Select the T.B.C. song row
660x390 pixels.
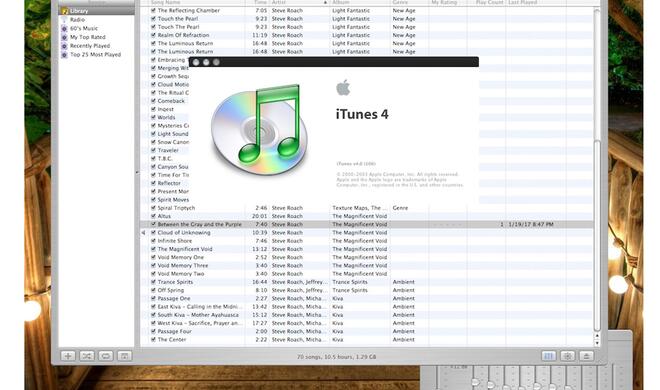click(165, 159)
